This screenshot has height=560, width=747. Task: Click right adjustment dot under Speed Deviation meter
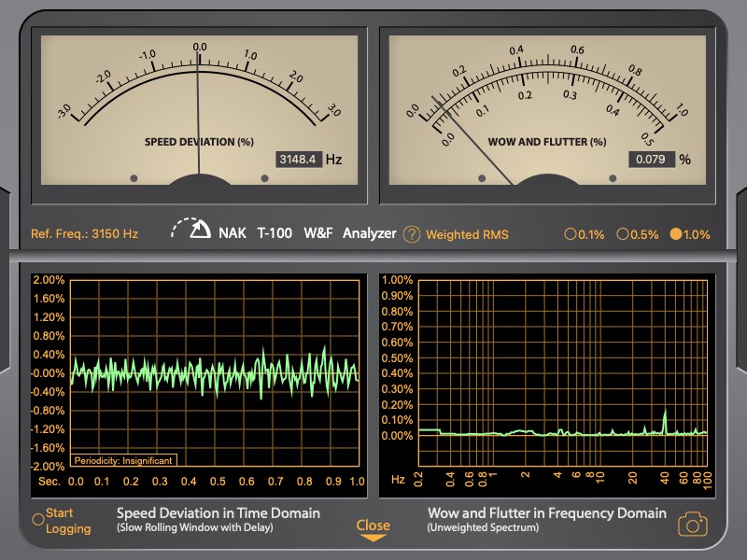(x=264, y=177)
